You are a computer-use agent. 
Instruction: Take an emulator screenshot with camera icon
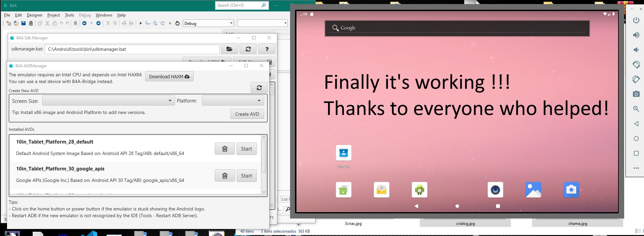coord(636,94)
